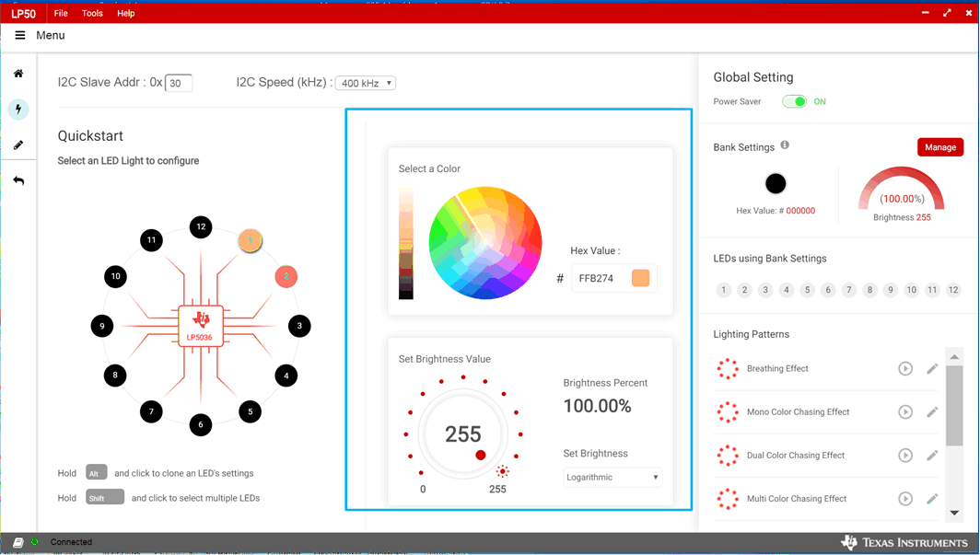The height and width of the screenshot is (555, 980).
Task: Edit the Mono Color Chasing Effect pattern
Action: point(932,411)
